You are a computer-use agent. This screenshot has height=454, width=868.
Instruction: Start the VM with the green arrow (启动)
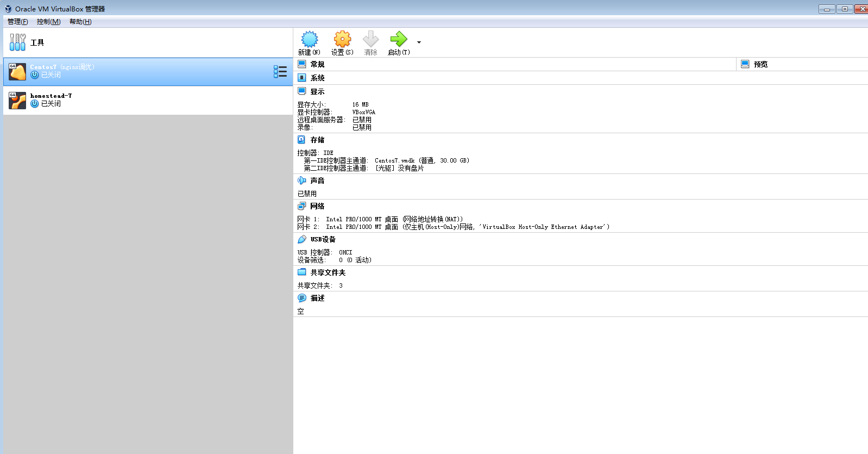click(x=399, y=39)
